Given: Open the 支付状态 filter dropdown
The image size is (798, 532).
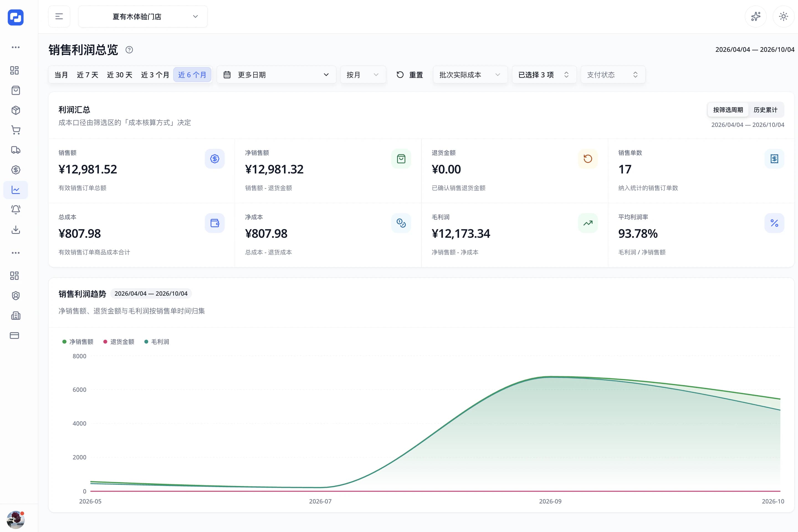Looking at the screenshot, I should [613, 75].
